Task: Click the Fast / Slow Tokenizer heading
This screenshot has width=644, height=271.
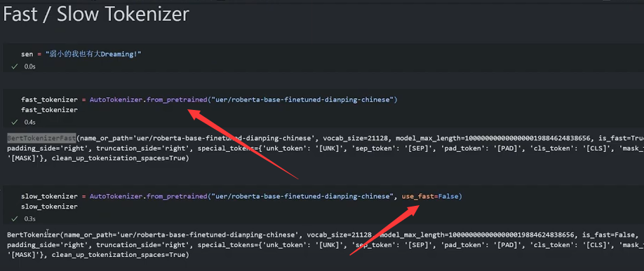Action: click(x=95, y=15)
